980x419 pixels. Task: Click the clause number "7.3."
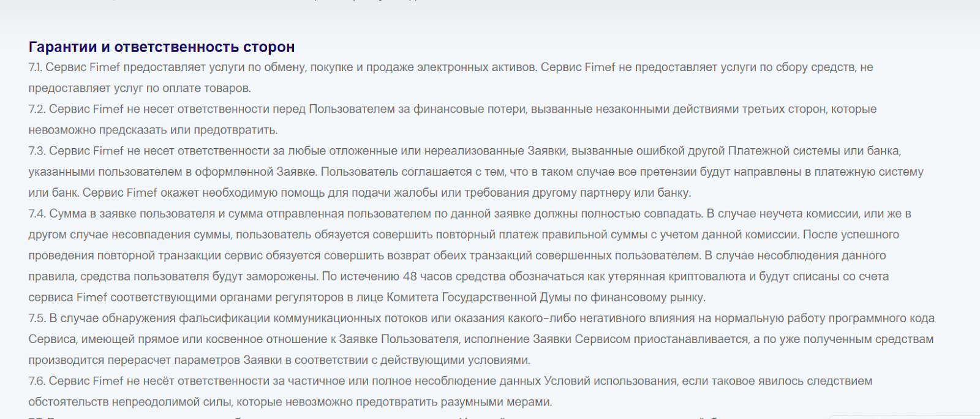pyautogui.click(x=37, y=151)
